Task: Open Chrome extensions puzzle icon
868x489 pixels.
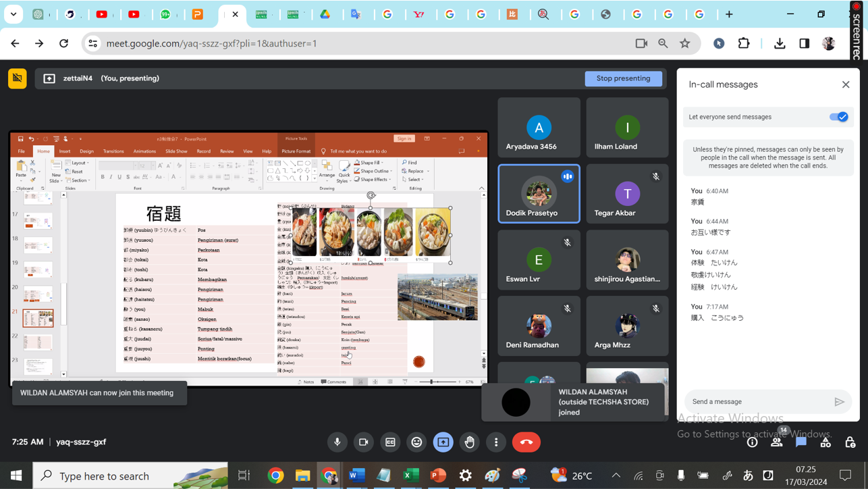Action: pyautogui.click(x=744, y=43)
